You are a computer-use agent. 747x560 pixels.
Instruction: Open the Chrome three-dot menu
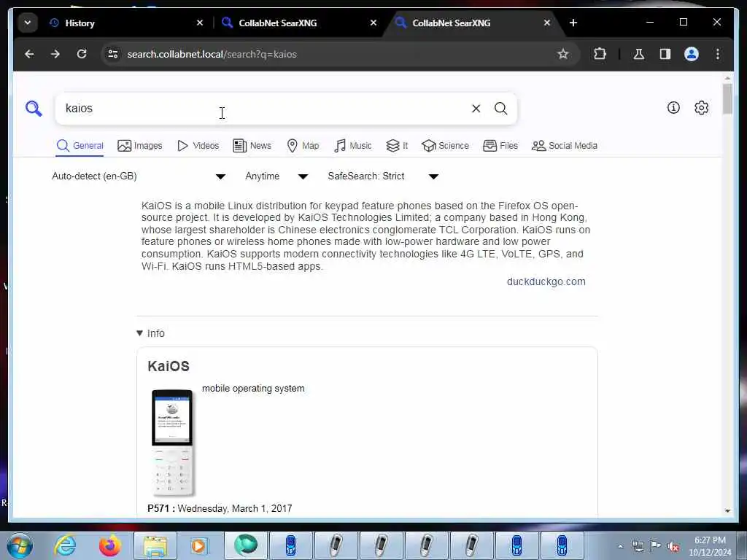pos(718,54)
